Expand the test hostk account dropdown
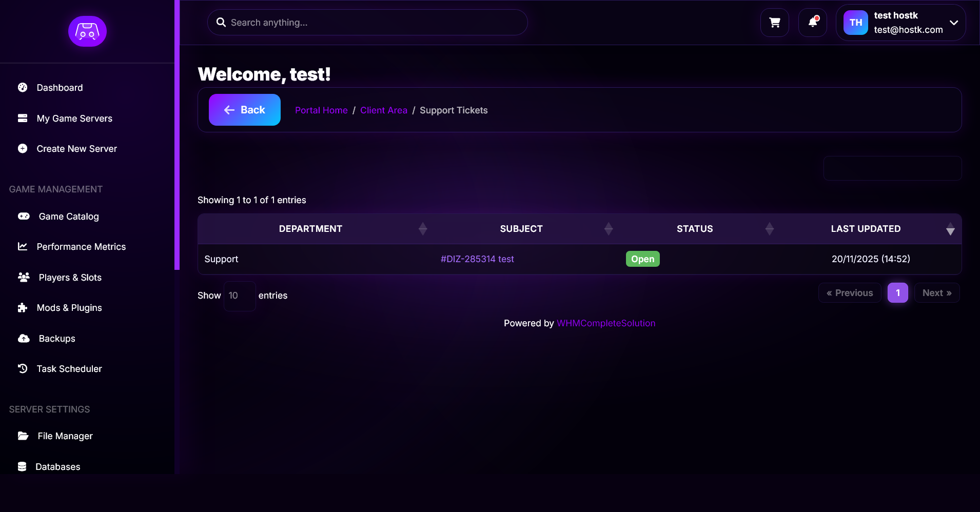980x512 pixels. 953,23
